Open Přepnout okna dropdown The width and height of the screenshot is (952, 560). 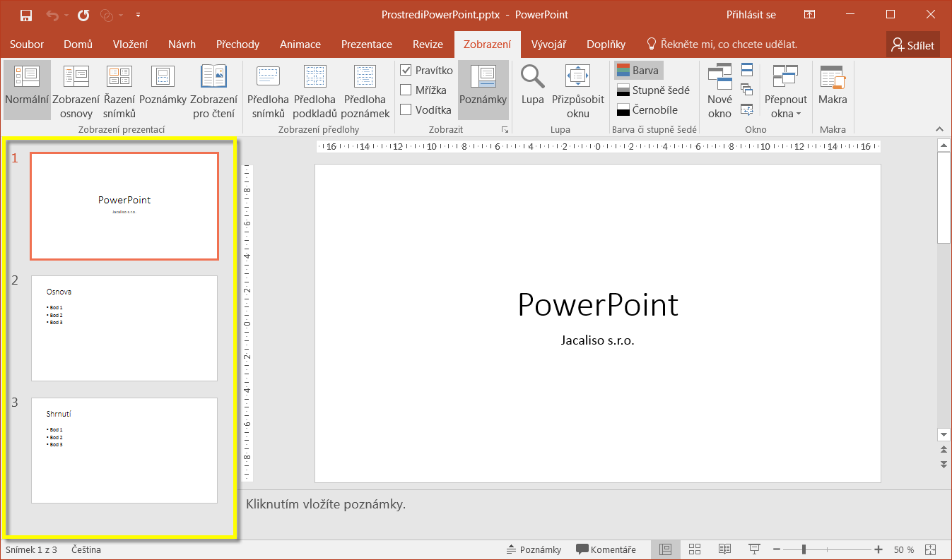785,90
